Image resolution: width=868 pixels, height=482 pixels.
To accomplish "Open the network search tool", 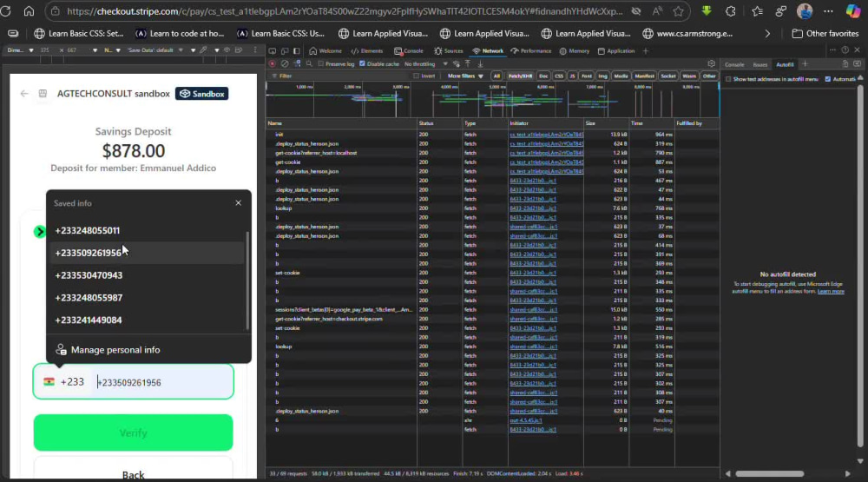I will click(309, 64).
